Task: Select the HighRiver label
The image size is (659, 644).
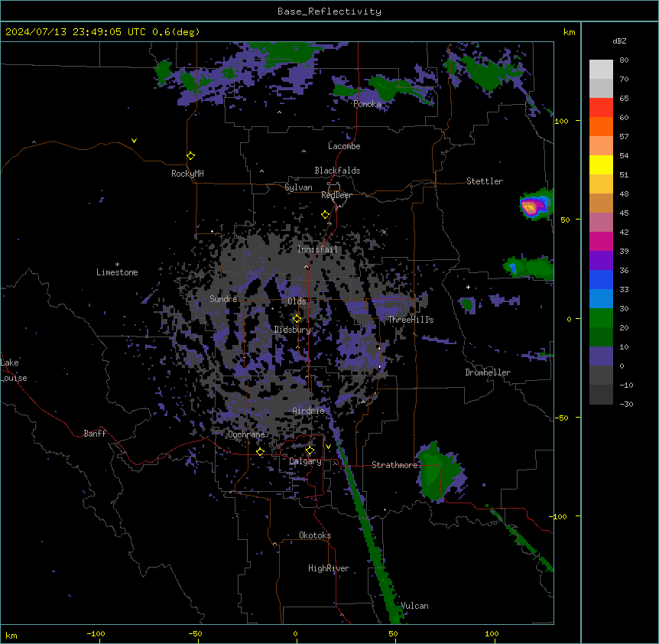Action: 329,568
